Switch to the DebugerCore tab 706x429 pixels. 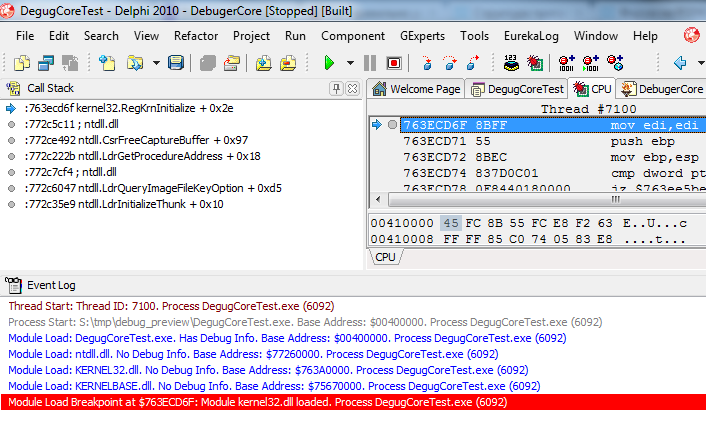(662, 89)
